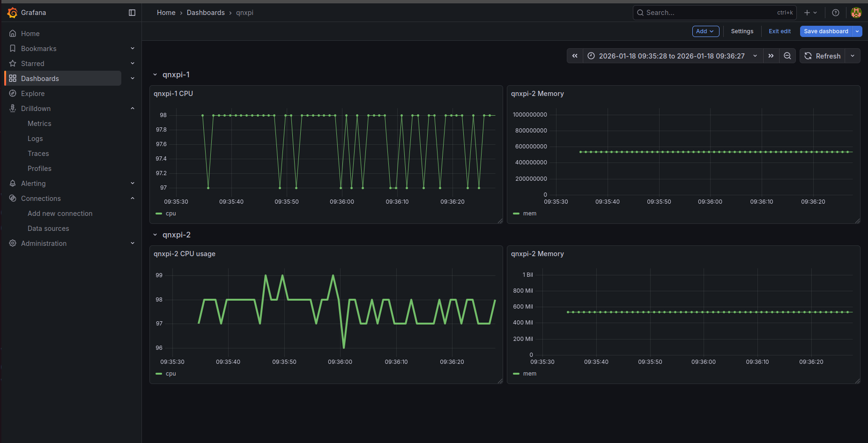Open Profiles under Drilldown

[x=39, y=169]
